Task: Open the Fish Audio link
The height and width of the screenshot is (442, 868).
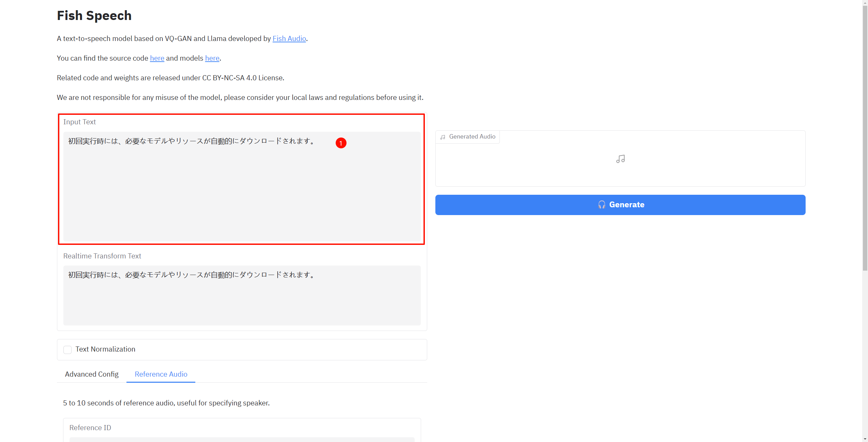Action: (289, 39)
